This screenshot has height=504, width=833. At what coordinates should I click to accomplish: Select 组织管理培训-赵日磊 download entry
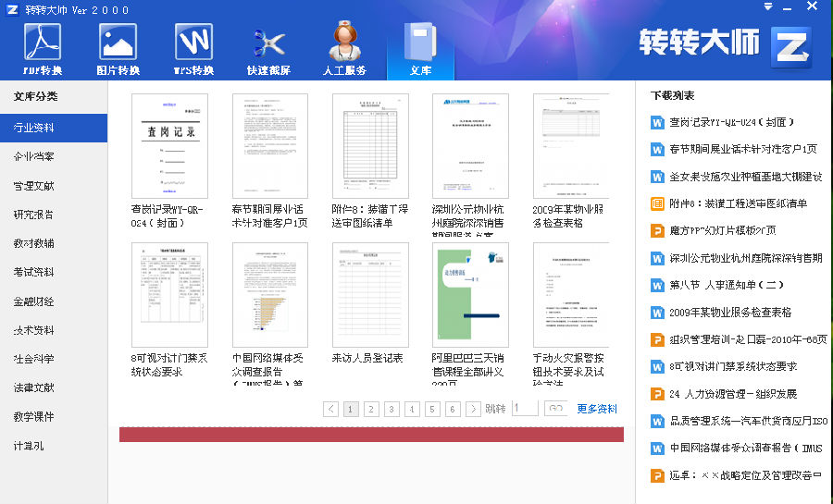pos(748,339)
